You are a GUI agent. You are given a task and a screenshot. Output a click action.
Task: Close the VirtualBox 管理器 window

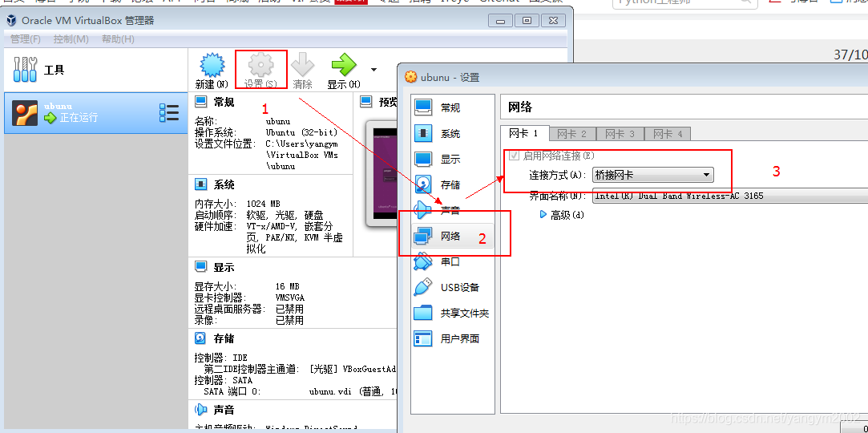tap(553, 21)
